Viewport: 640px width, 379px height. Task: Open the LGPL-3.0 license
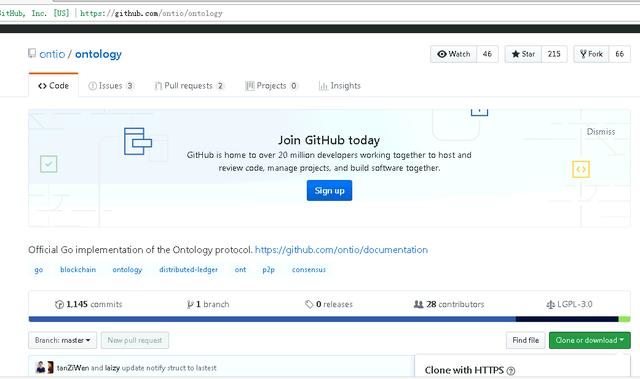569,304
